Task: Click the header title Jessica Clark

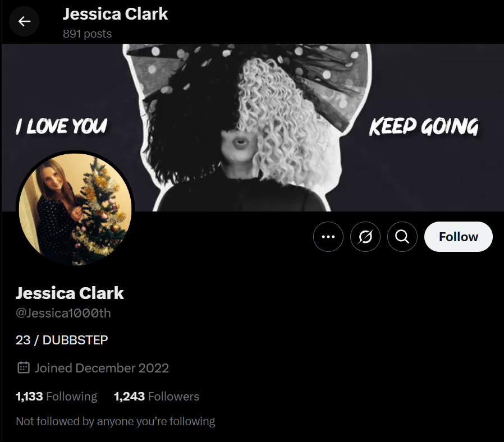Action: tap(115, 14)
